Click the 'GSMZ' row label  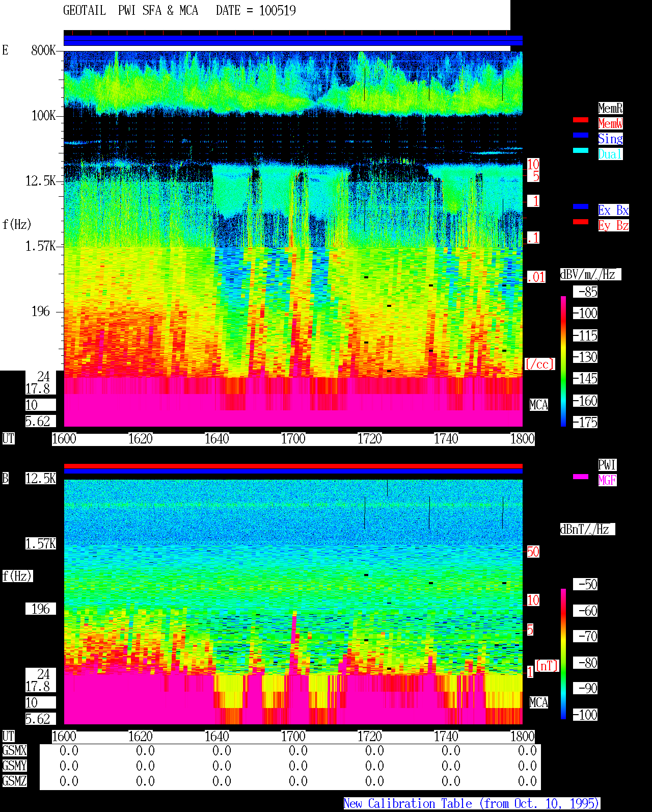[14, 781]
